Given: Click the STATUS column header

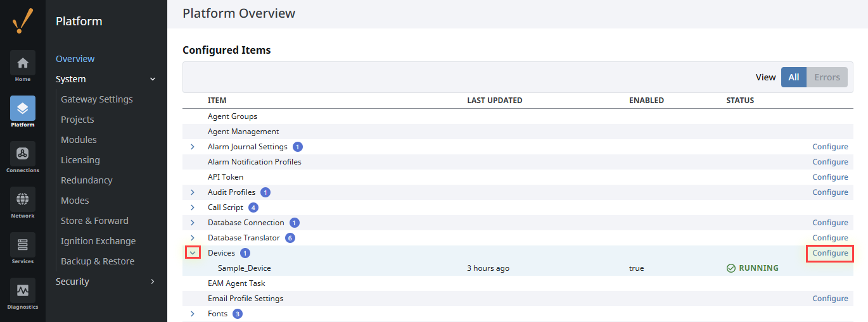Looking at the screenshot, I should coord(740,101).
